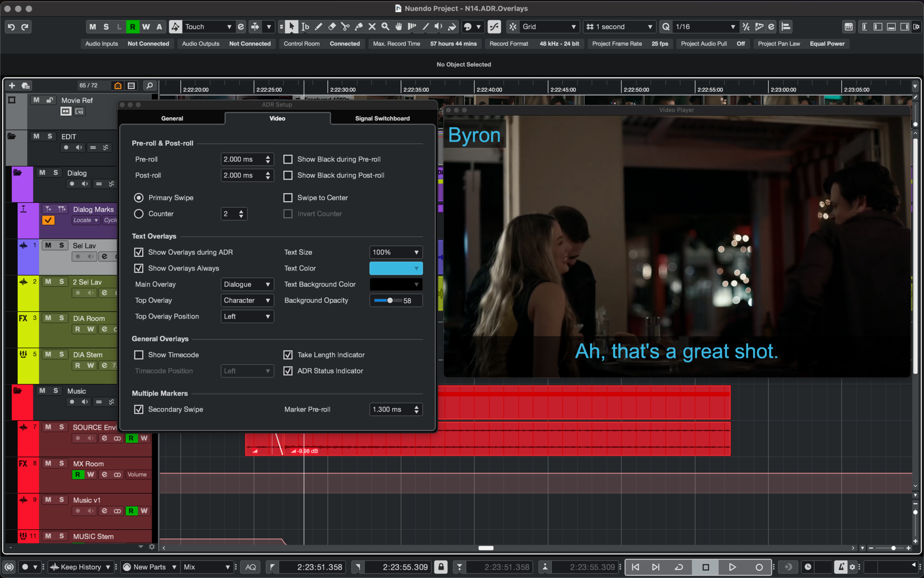This screenshot has height=578, width=924.
Task: Click the Undo arrow icon
Action: point(11,27)
